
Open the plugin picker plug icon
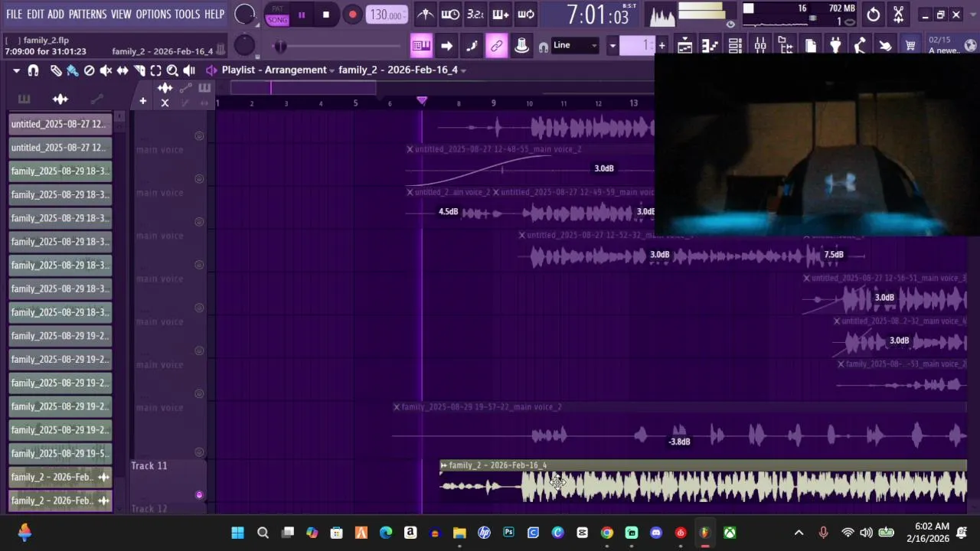coord(835,46)
